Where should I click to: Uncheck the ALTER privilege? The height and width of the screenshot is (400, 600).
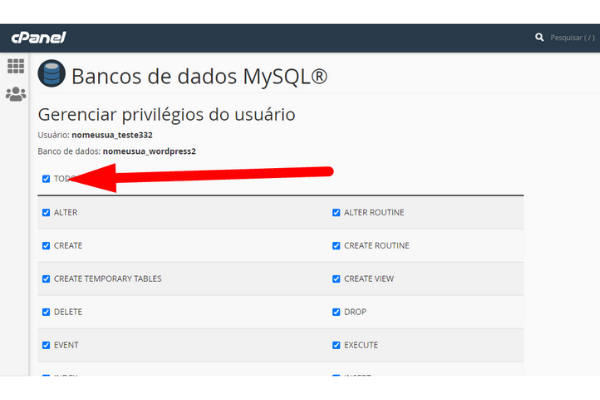point(46,212)
